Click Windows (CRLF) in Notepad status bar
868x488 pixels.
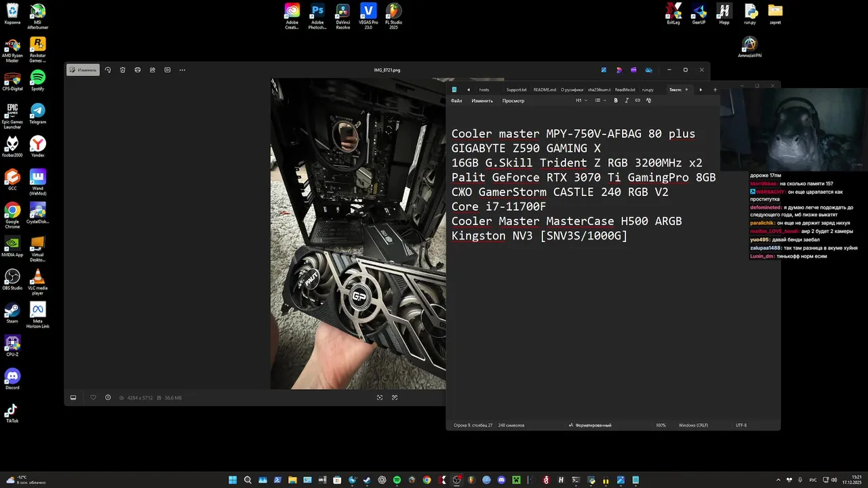point(692,425)
